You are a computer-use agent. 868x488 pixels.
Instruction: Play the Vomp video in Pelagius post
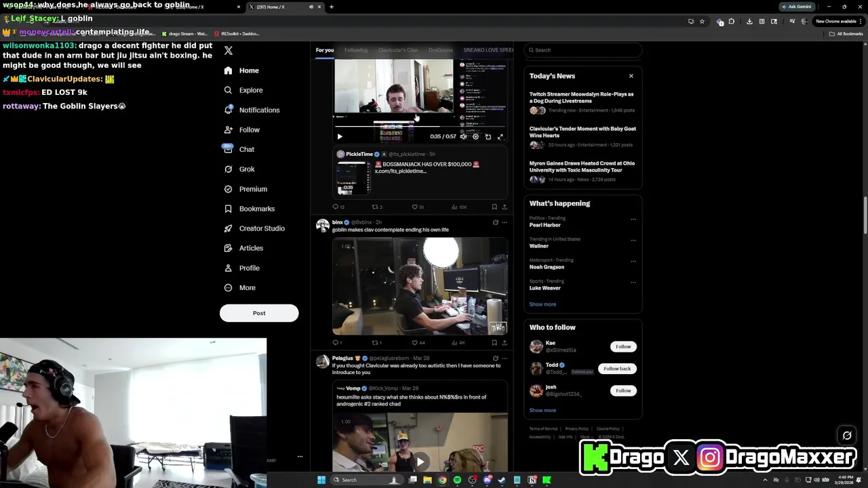420,462
